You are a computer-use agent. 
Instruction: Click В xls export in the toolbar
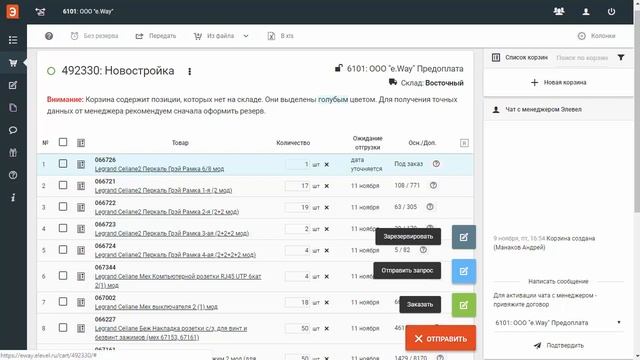280,36
